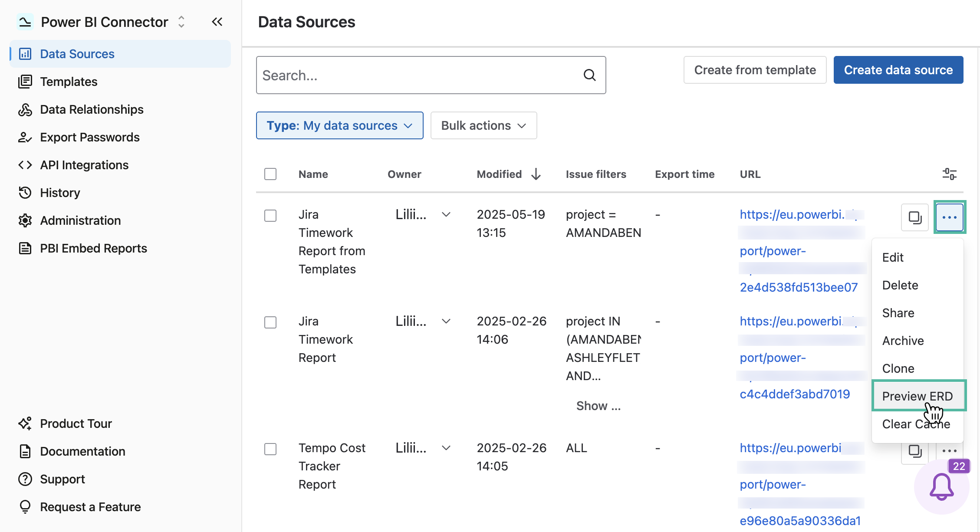The image size is (980, 532).
Task: Expand owner dropdown for 2025-02-26 14:06 row
Action: tap(446, 321)
